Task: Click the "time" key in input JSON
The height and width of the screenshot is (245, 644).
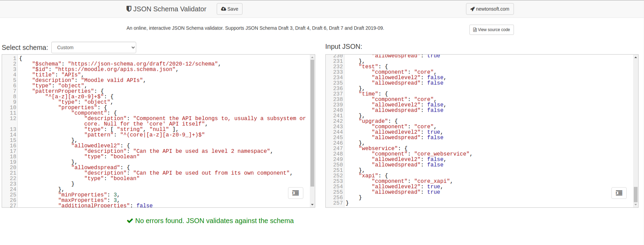Action: [369, 94]
